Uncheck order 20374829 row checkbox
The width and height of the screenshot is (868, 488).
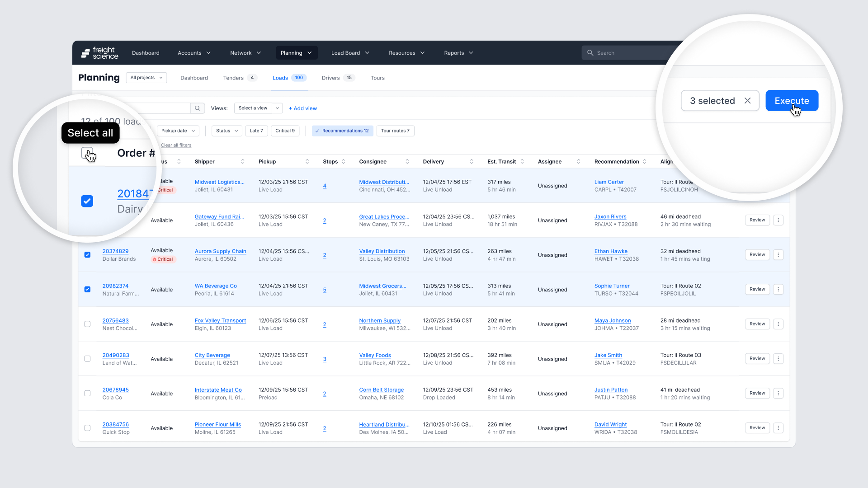point(87,255)
